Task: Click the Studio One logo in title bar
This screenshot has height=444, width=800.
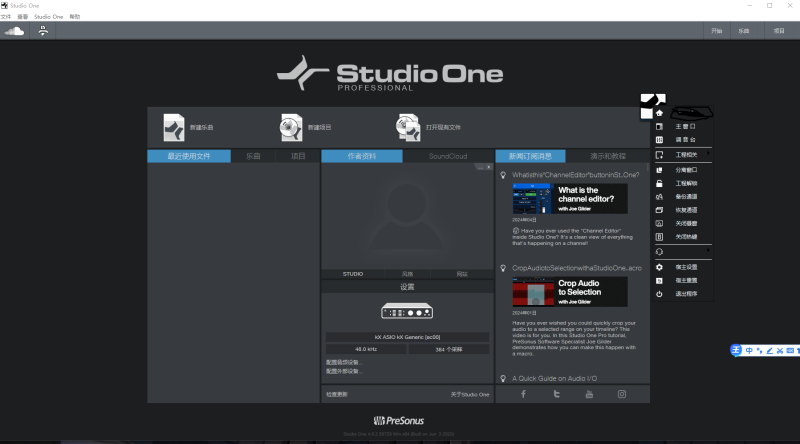Action: 5,6
